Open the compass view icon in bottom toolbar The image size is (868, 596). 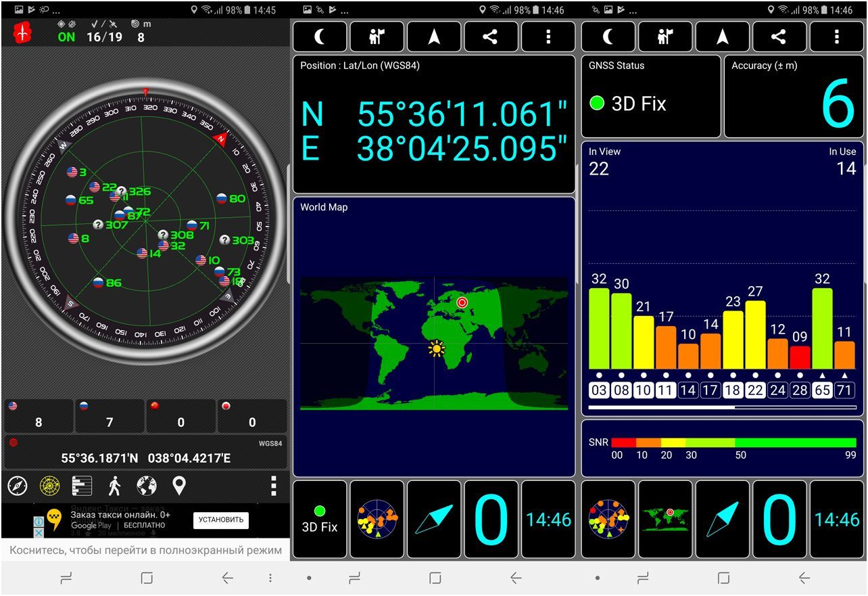pyautogui.click(x=18, y=486)
